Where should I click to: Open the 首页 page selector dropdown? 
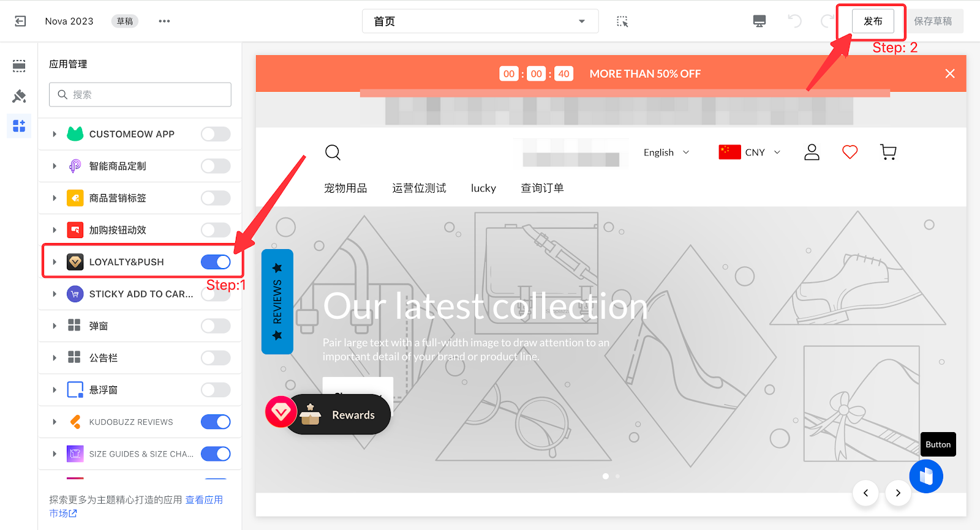480,21
